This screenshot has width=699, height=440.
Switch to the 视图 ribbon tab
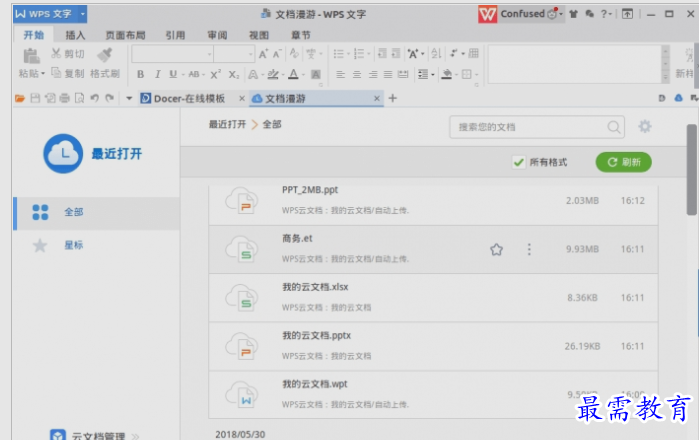[259, 35]
